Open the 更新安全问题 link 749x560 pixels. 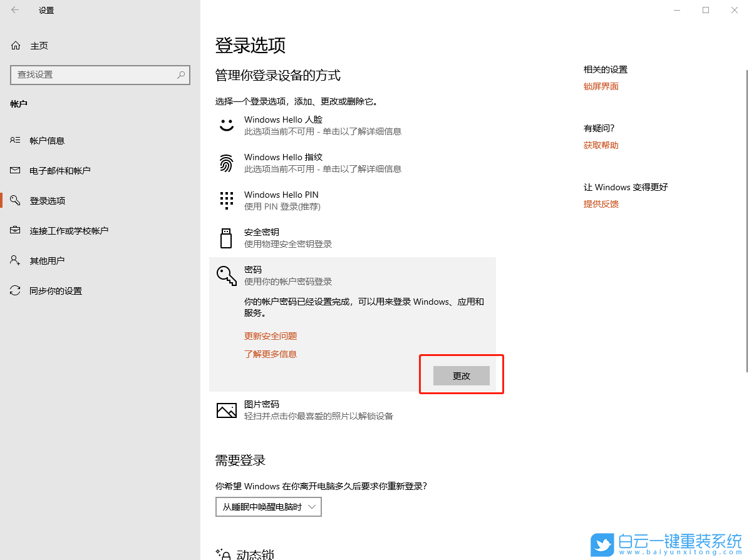click(x=271, y=336)
